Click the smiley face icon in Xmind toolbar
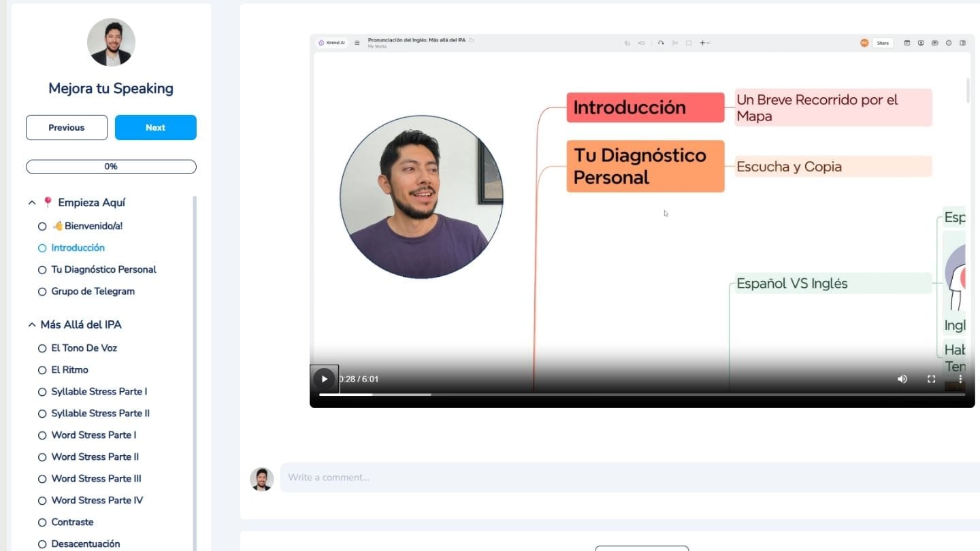The height and width of the screenshot is (551, 980). point(949,43)
